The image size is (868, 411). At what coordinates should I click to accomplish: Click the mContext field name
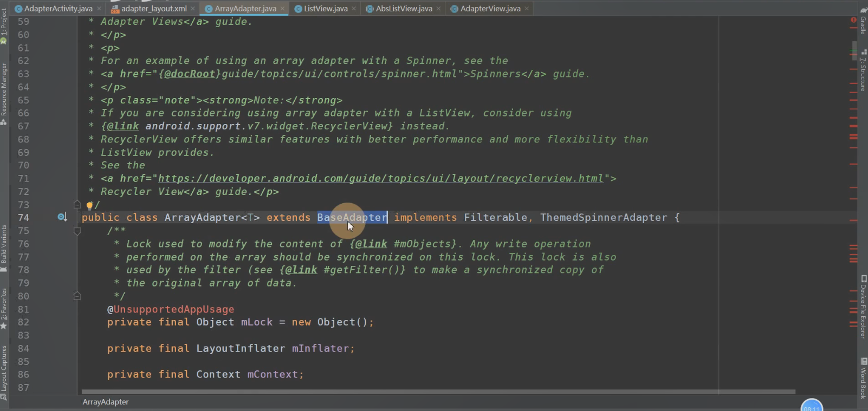pos(273,374)
